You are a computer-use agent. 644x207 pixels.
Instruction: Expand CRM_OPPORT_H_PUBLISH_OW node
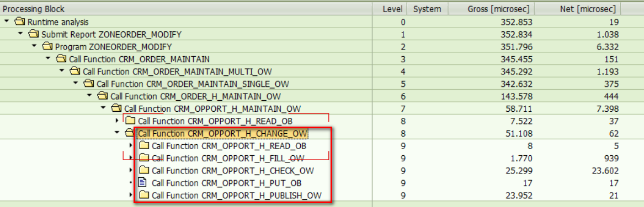click(131, 195)
